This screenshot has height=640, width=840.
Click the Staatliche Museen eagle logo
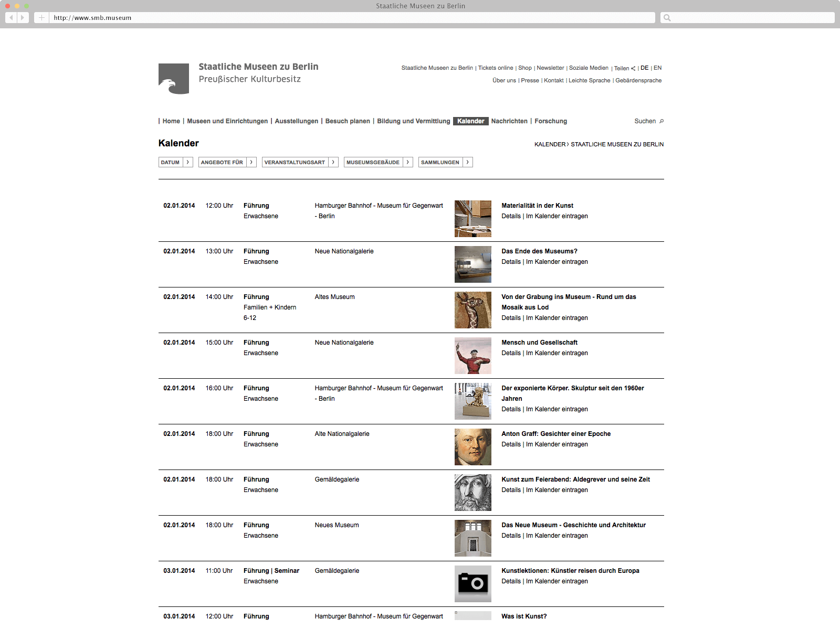coord(174,79)
